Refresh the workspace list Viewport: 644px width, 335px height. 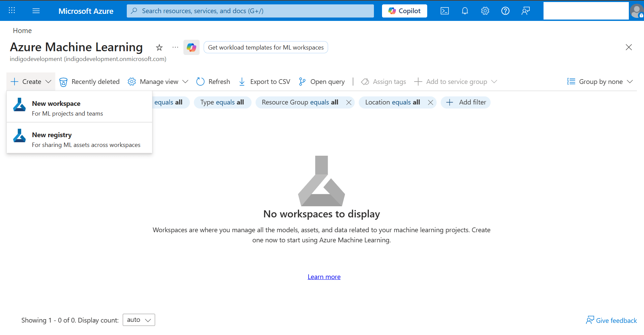pos(213,82)
